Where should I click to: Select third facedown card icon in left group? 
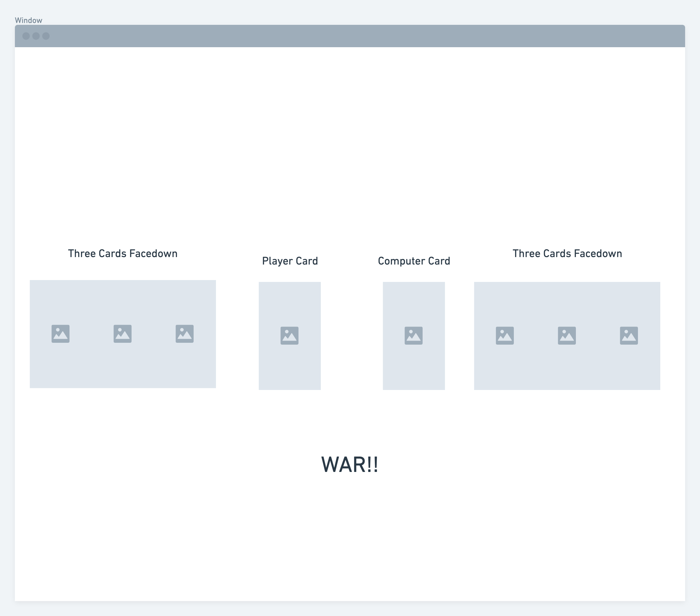pyautogui.click(x=185, y=334)
